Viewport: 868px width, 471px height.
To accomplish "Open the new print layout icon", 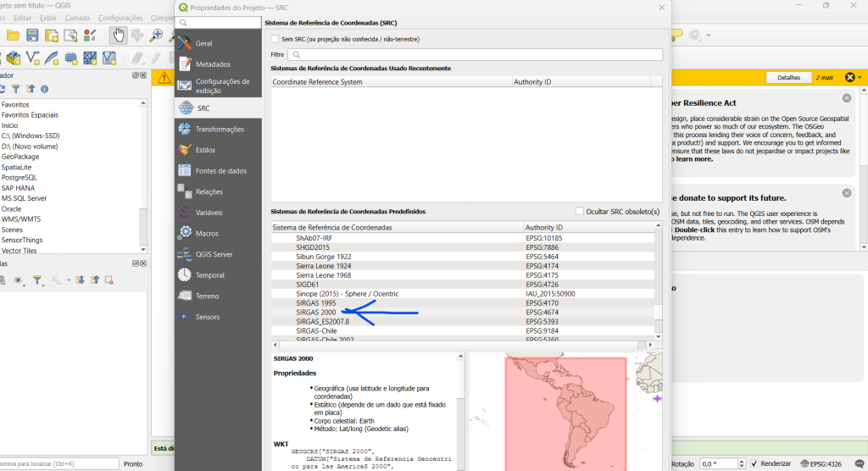I will 52,36.
